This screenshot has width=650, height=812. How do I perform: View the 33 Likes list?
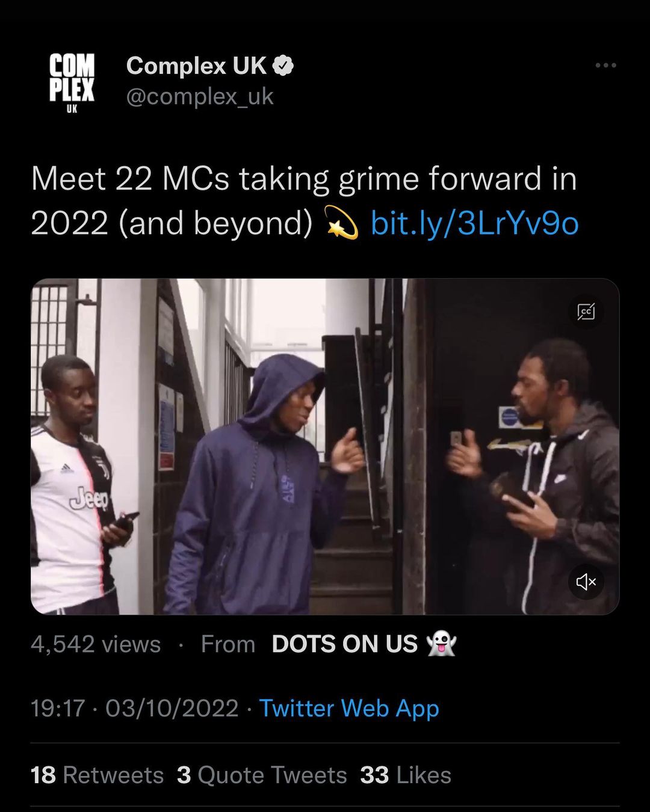pyautogui.click(x=406, y=775)
